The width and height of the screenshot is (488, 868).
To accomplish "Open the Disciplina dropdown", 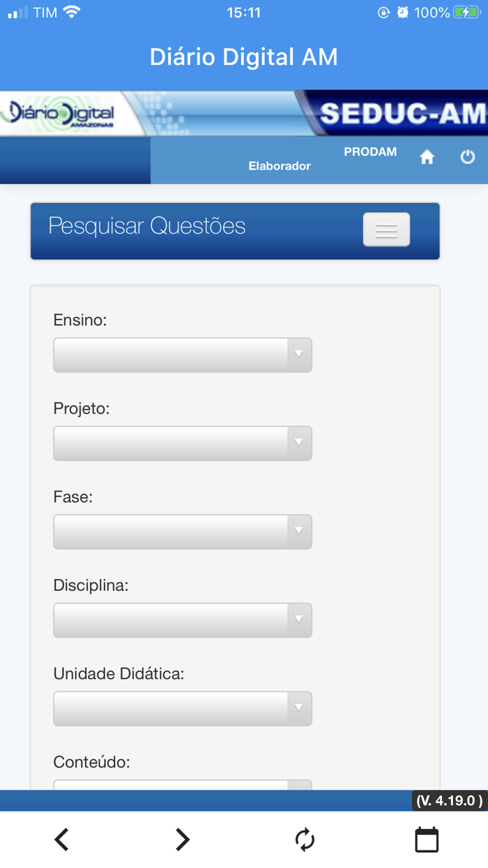I will pyautogui.click(x=183, y=620).
